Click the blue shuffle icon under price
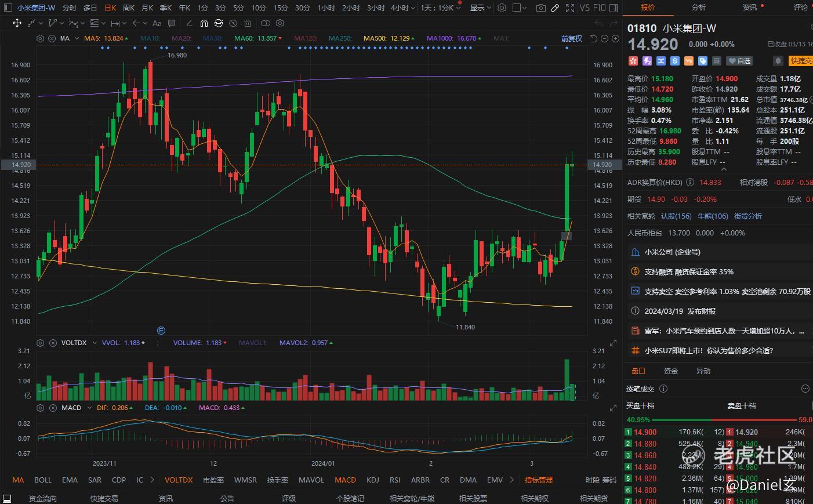 point(660,61)
